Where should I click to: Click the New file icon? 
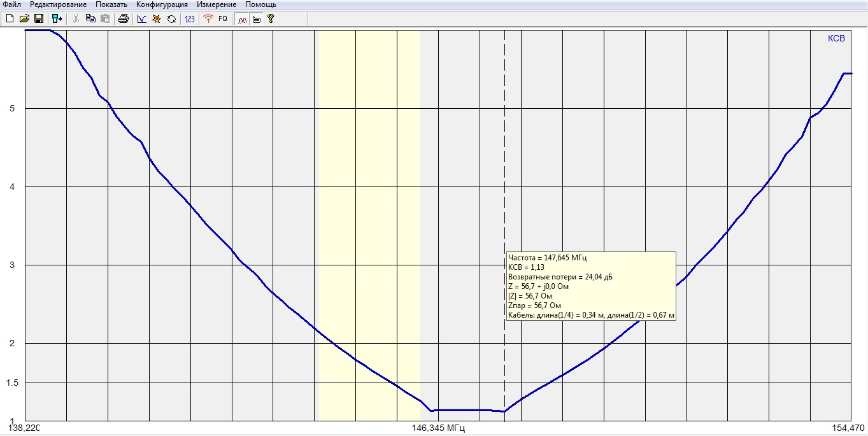(x=10, y=19)
